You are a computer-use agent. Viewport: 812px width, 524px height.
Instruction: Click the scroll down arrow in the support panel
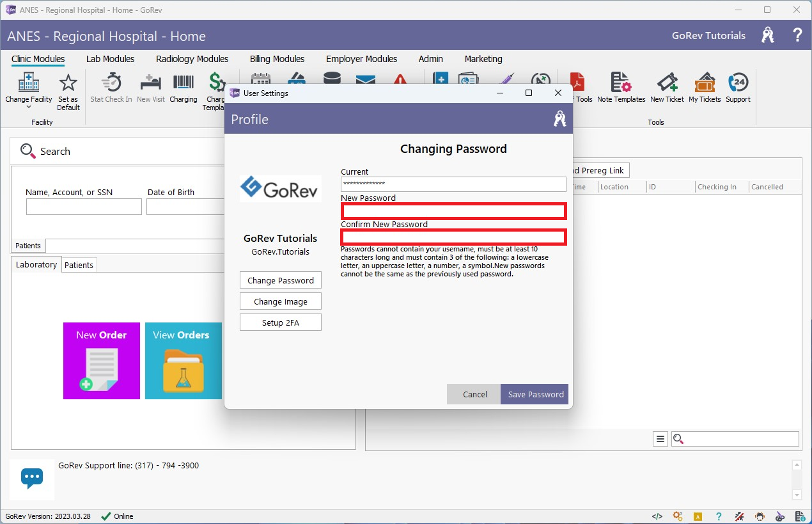click(797, 495)
